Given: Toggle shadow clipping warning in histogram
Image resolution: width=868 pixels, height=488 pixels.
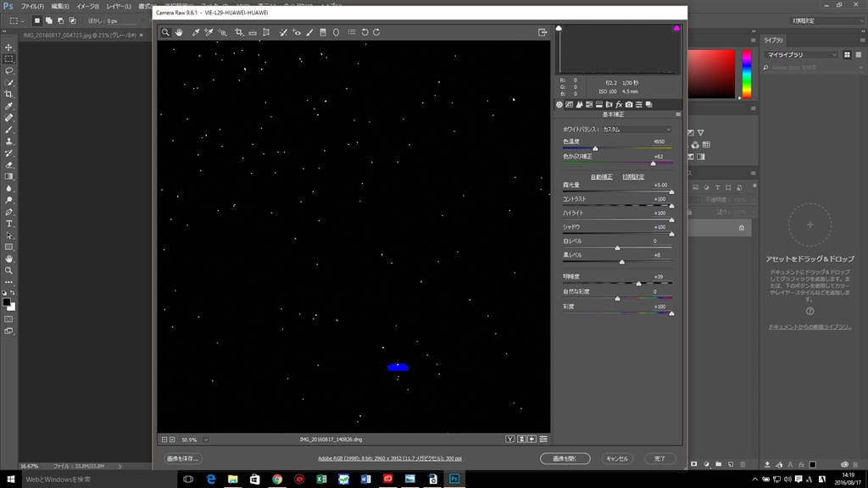Looking at the screenshot, I should (x=559, y=28).
